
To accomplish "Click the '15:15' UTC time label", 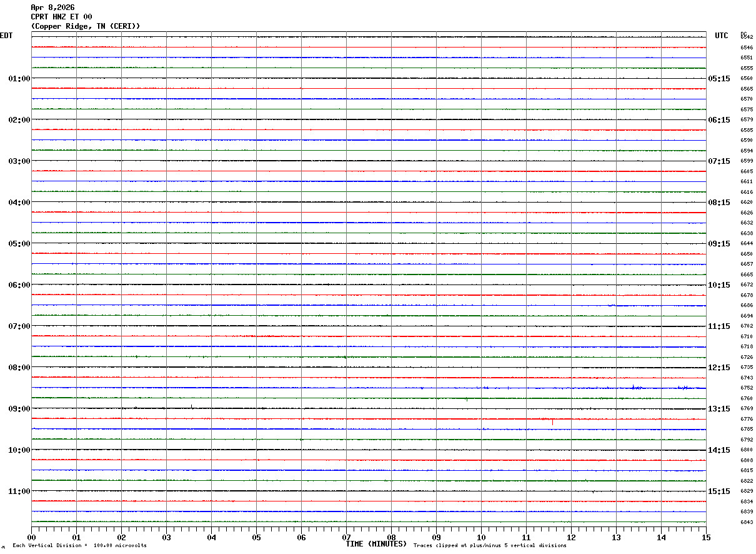I will (x=719, y=491).
